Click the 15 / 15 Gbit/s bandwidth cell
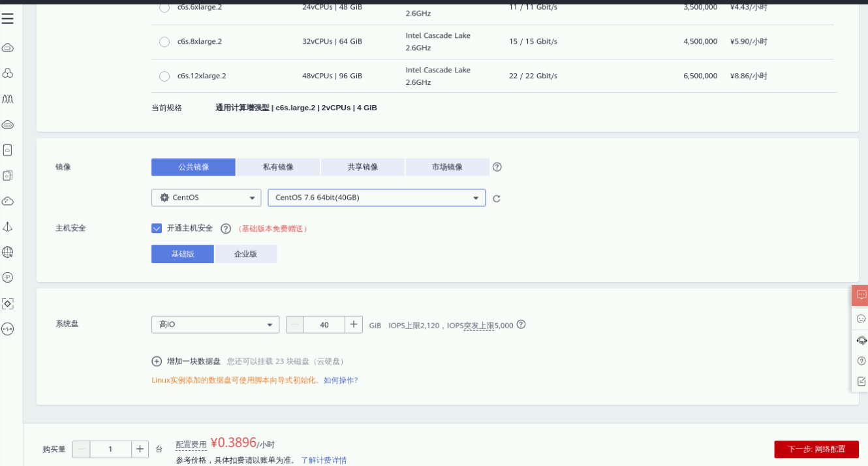This screenshot has height=466, width=868. pyautogui.click(x=533, y=42)
